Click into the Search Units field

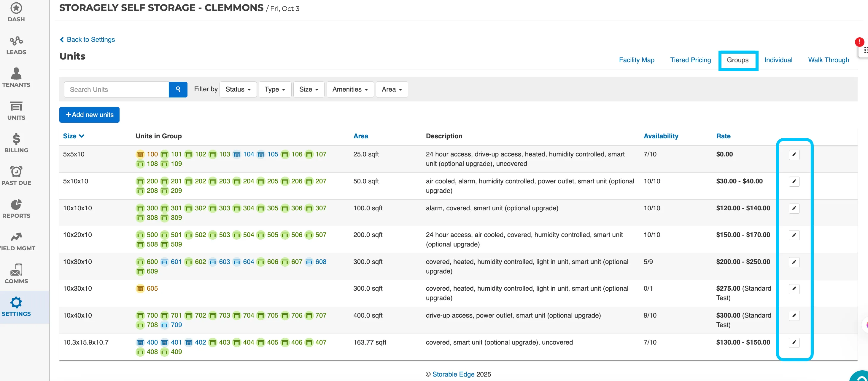pos(116,89)
